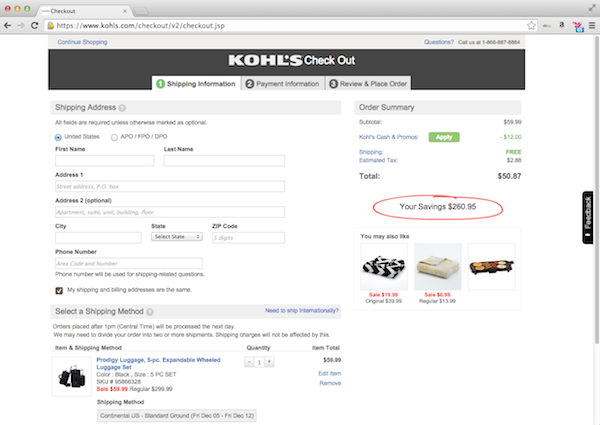Click the Questions? link

pyautogui.click(x=439, y=42)
